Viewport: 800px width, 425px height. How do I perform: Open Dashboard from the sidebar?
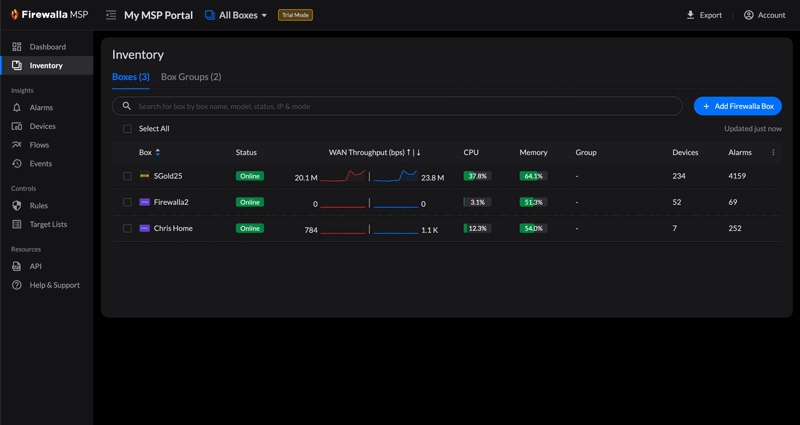coord(46,47)
